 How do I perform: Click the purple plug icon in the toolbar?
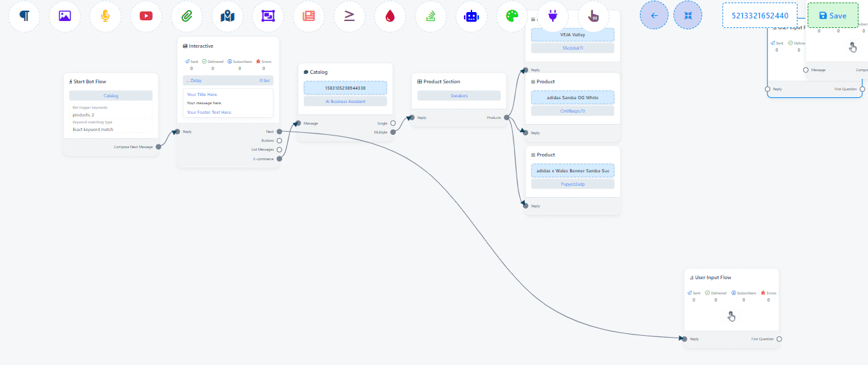553,16
